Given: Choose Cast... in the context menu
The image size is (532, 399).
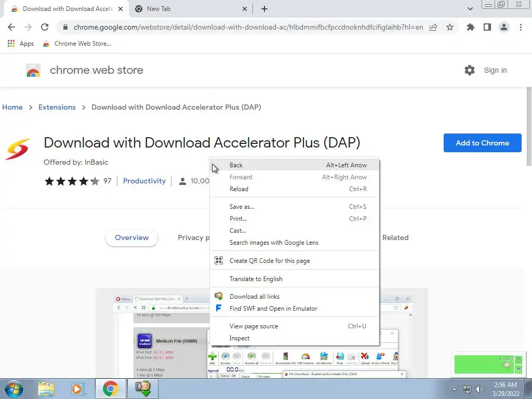Looking at the screenshot, I should point(294,231).
